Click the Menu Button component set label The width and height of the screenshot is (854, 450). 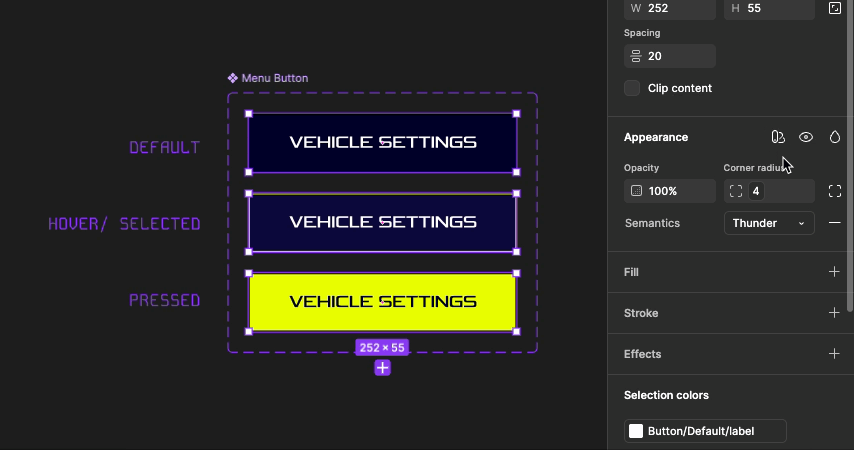274,78
